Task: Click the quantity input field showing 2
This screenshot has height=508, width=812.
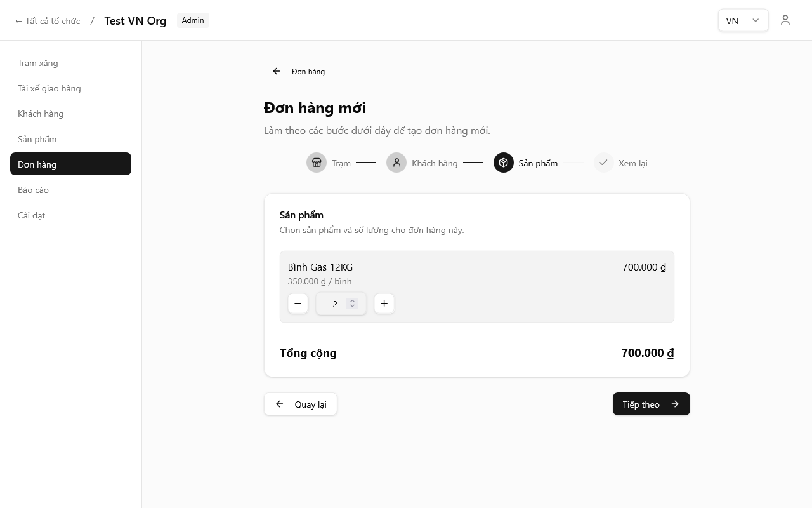Action: click(335, 304)
